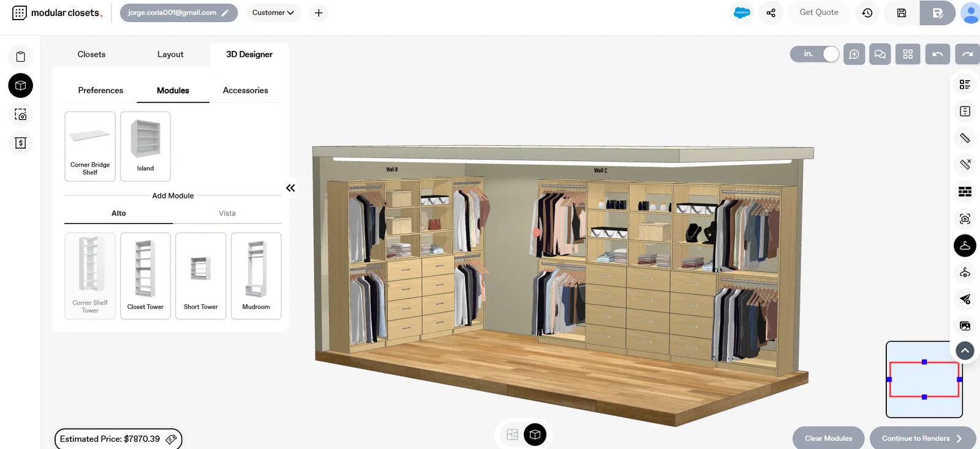This screenshot has height=449, width=980.
Task: Click Continue to Renders button
Action: tap(922, 438)
